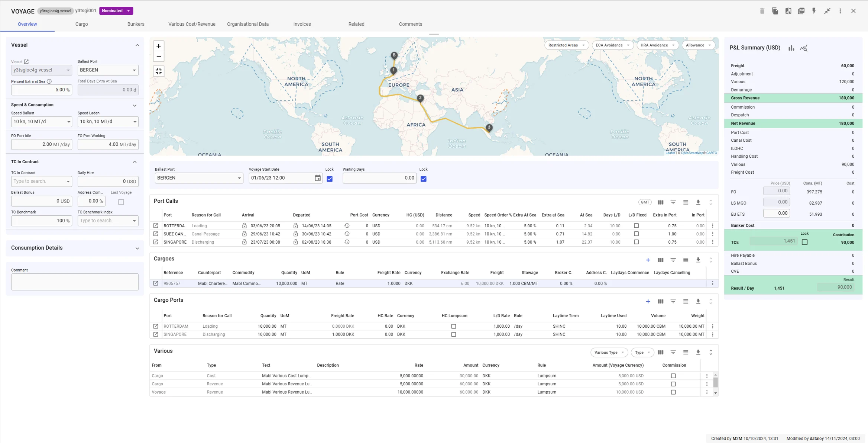This screenshot has height=443, width=868.
Task: Open the Invoices tab
Action: [x=302, y=24]
